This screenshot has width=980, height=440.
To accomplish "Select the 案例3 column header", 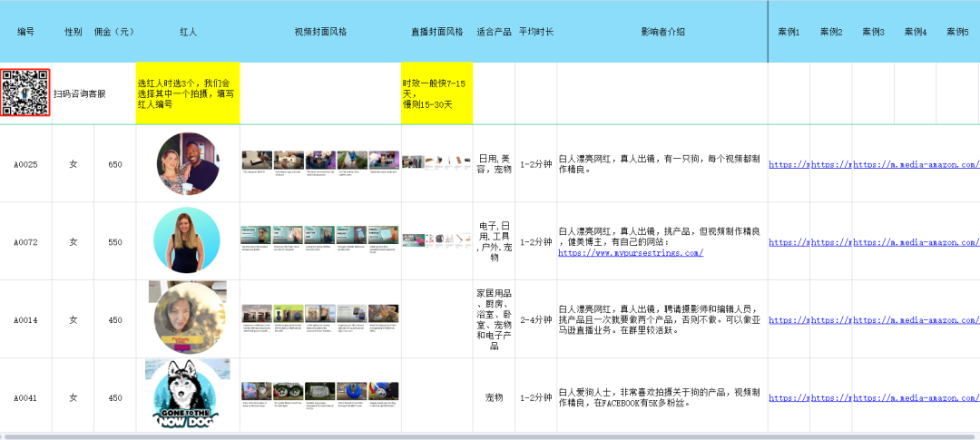I will point(873,32).
